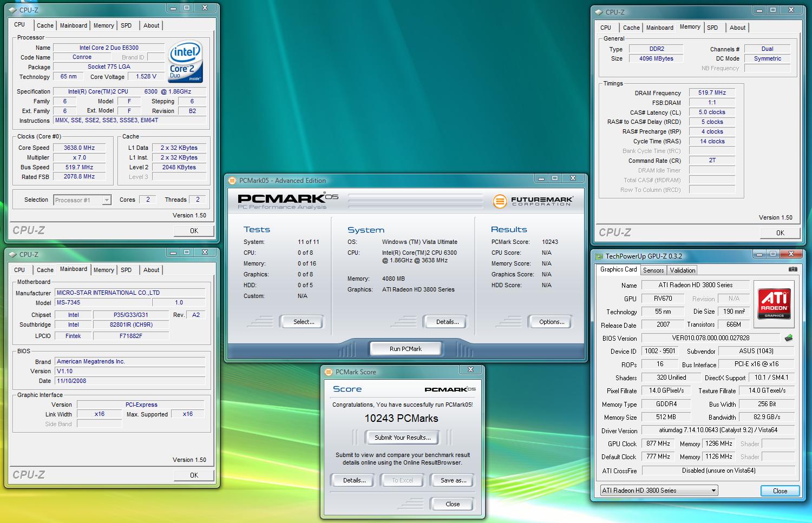The image size is (812, 523).
Task: Click the PCMark Score dialog title icon
Action: pyautogui.click(x=329, y=372)
